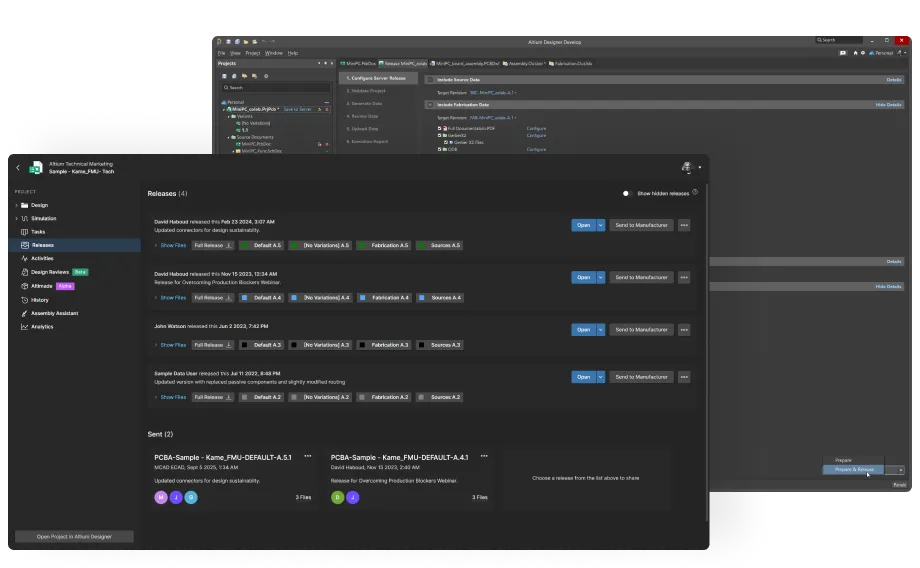Click the settings gear in Altium Designer title area

point(862,53)
